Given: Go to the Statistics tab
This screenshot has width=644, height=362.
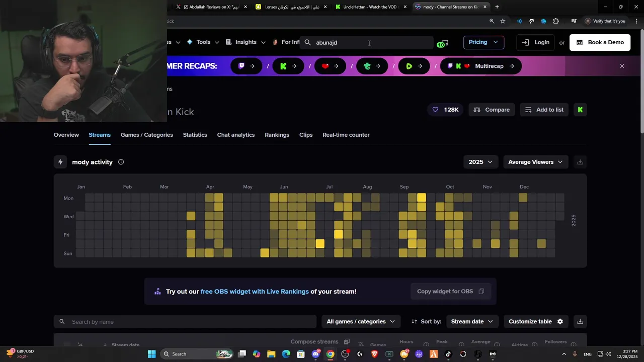Looking at the screenshot, I should point(195,135).
